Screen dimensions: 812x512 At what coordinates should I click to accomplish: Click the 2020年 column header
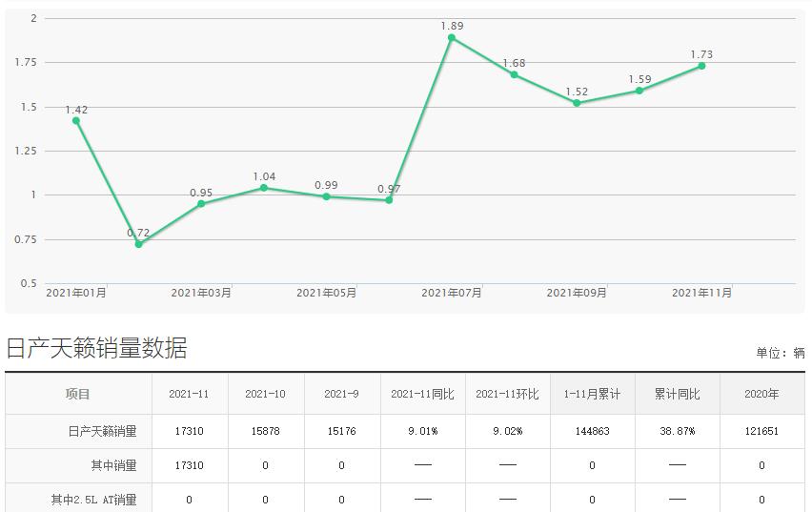click(x=761, y=394)
